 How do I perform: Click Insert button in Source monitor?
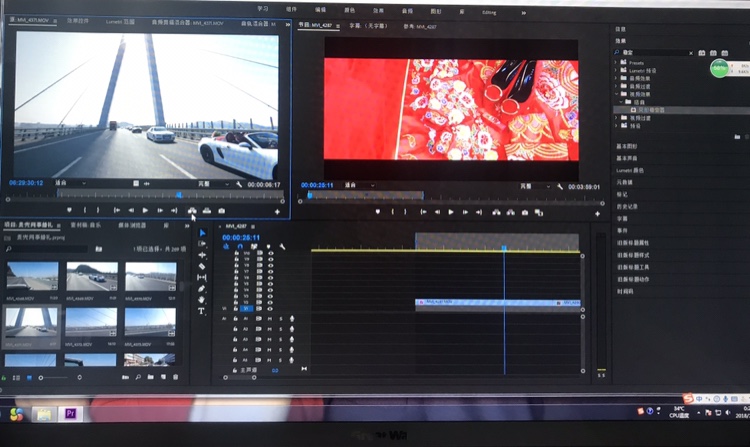192,210
